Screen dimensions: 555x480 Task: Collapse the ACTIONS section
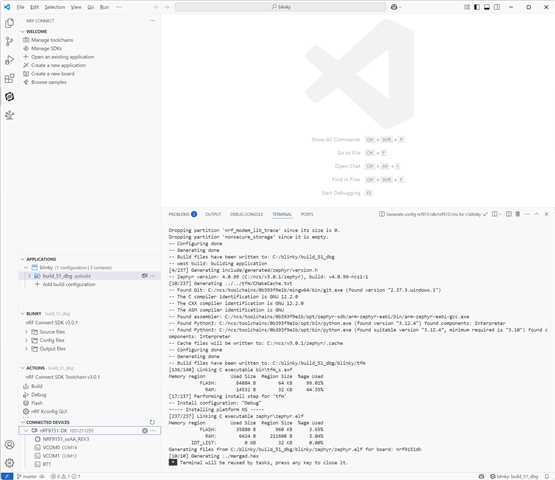(x=23, y=368)
